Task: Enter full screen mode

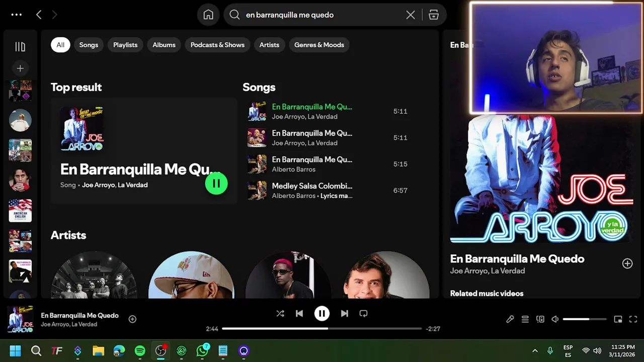Action: 633,319
